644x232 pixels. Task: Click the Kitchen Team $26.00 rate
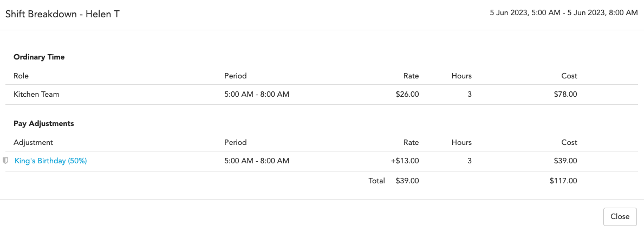coord(407,94)
